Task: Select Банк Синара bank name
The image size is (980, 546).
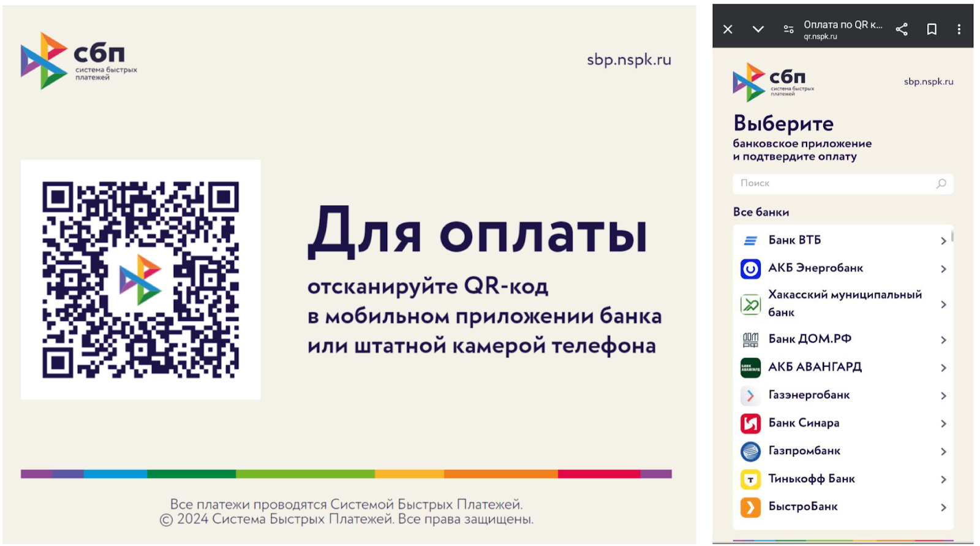Action: click(x=804, y=423)
